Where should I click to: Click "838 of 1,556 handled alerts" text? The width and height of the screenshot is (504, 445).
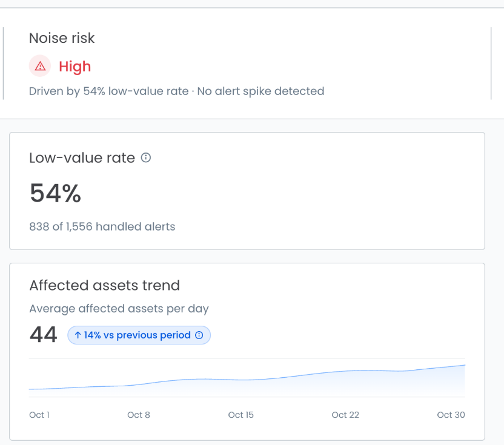[x=102, y=226]
